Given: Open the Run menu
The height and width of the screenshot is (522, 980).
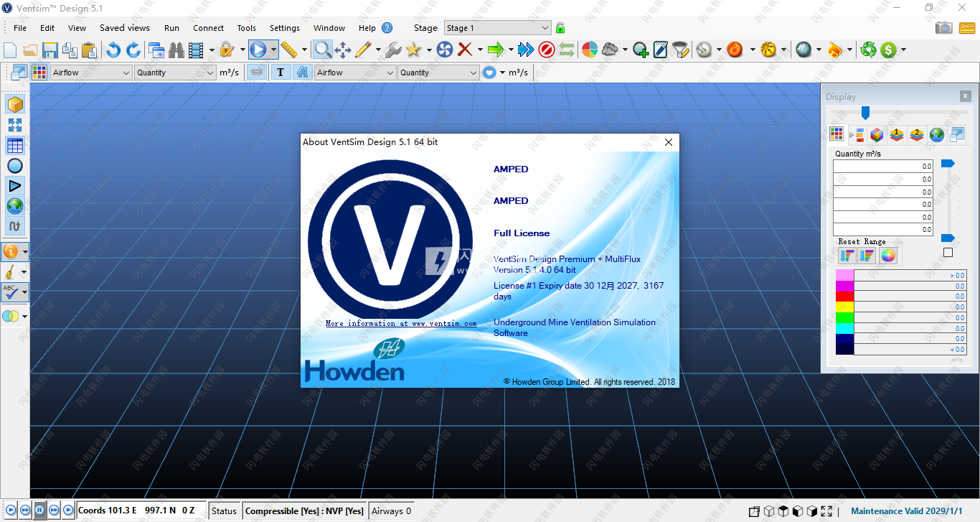Looking at the screenshot, I should [x=171, y=28].
